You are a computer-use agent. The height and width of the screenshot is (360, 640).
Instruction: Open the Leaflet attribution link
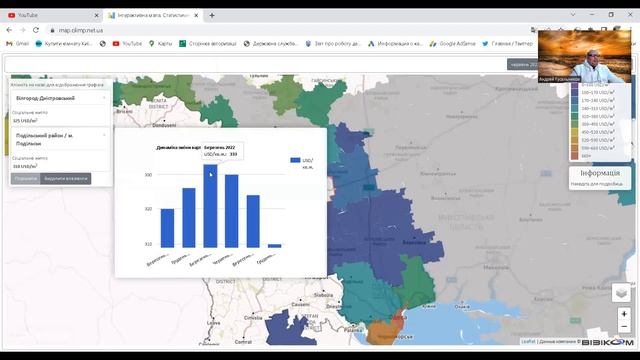528,342
